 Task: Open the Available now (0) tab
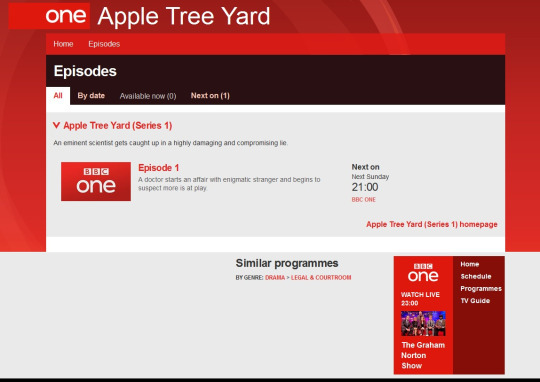click(148, 96)
